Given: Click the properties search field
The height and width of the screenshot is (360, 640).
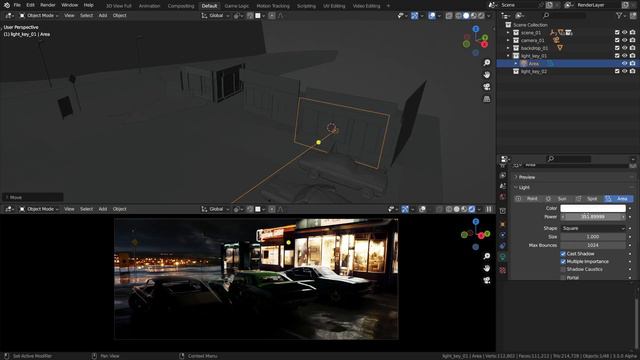Looking at the screenshot, I should [569, 158].
